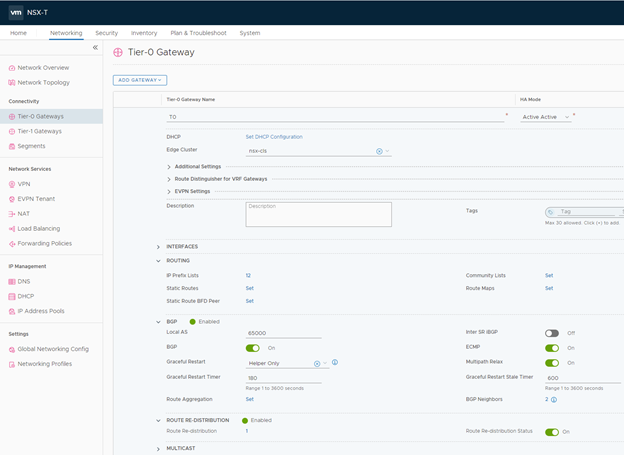Open BGP Neighbors info icon

[x=554, y=400]
